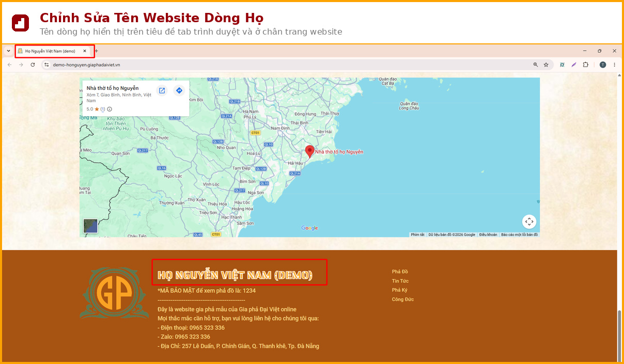
Task: Click the map camera controls button
Action: pyautogui.click(x=529, y=221)
